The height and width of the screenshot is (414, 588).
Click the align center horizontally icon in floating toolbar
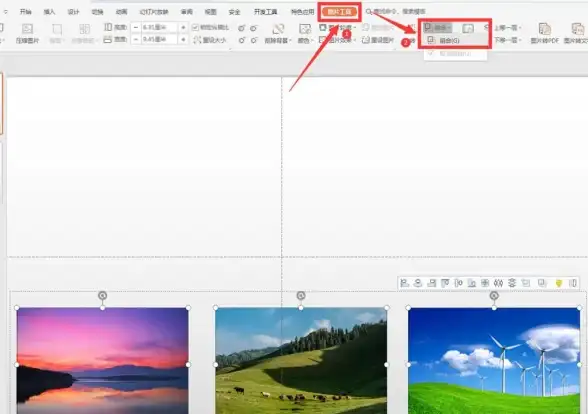(x=418, y=283)
